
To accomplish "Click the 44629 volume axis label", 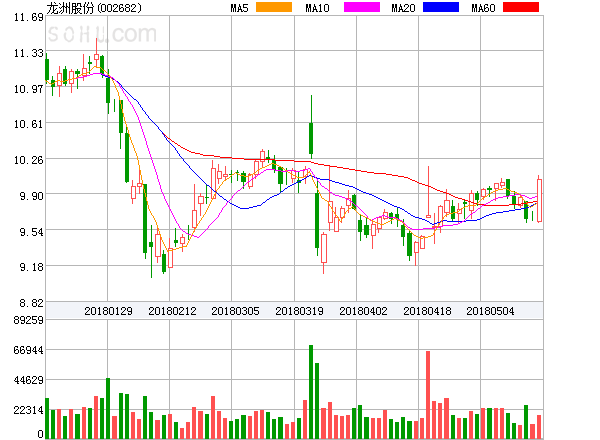I will [29, 380].
